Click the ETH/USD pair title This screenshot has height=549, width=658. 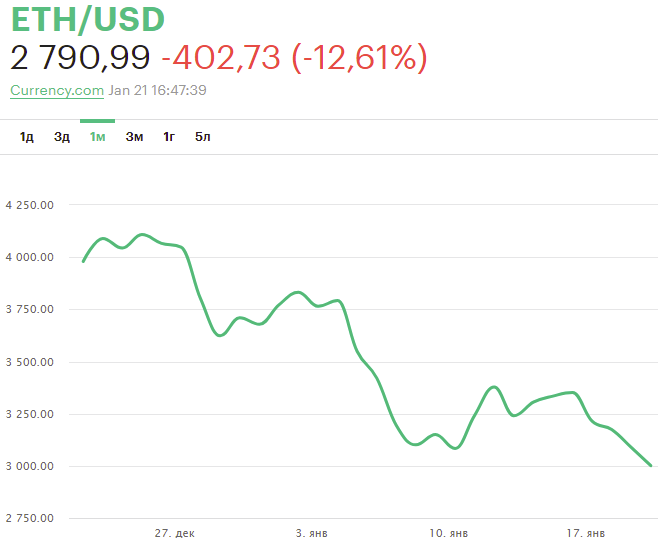tap(88, 20)
